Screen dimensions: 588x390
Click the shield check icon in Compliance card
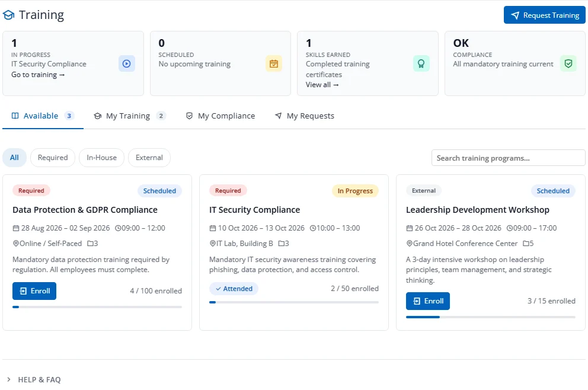tap(568, 64)
